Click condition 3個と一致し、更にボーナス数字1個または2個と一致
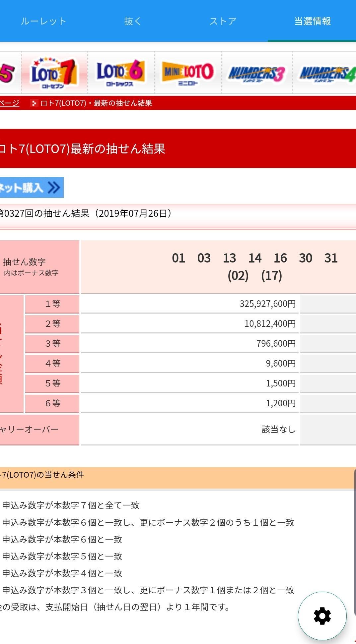This screenshot has height=644, width=356. [x=187, y=590]
